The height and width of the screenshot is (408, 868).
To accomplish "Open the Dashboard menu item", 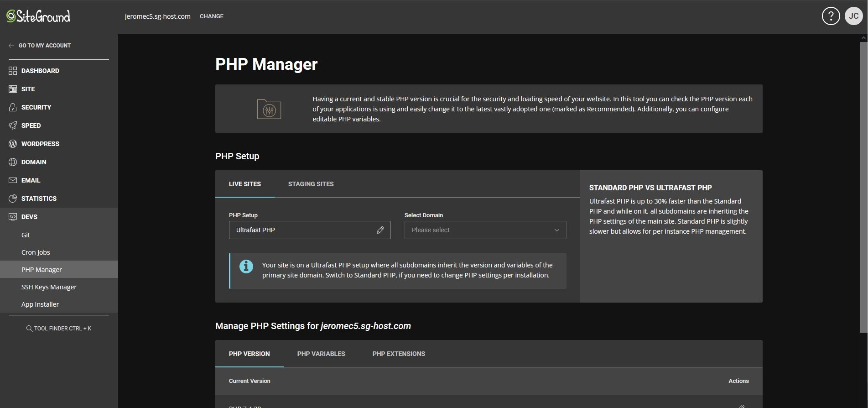I will click(59, 71).
